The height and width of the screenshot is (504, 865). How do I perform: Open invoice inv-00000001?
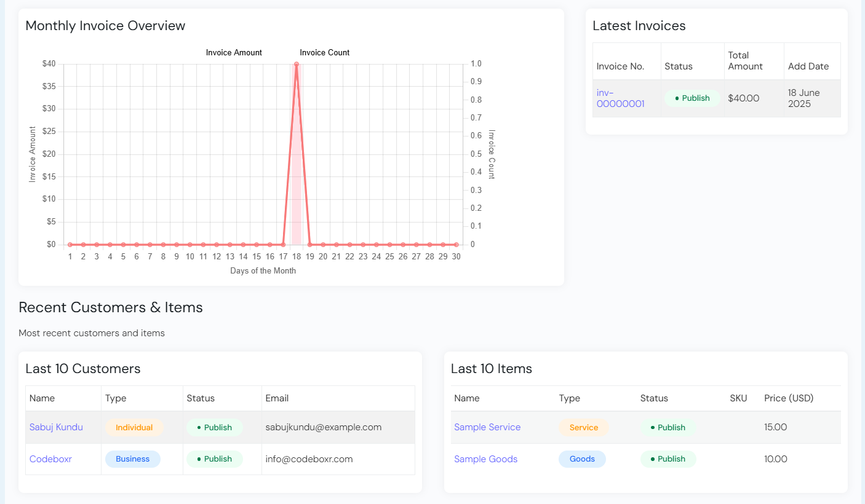click(x=620, y=98)
